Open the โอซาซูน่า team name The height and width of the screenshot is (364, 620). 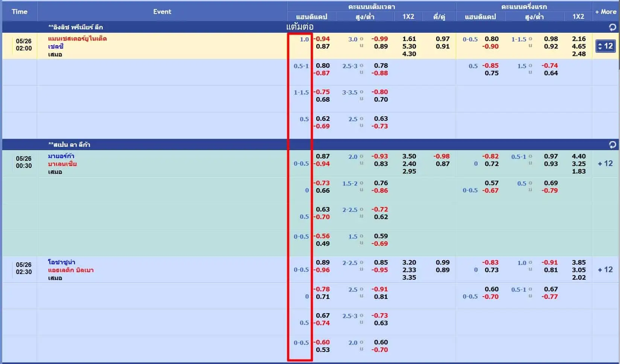(61, 262)
